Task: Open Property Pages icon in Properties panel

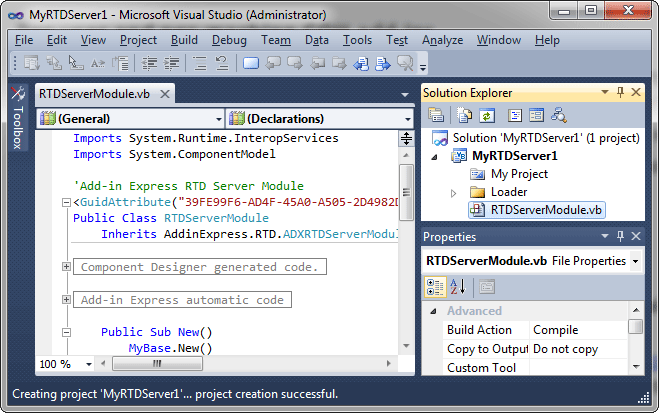Action: point(487,287)
